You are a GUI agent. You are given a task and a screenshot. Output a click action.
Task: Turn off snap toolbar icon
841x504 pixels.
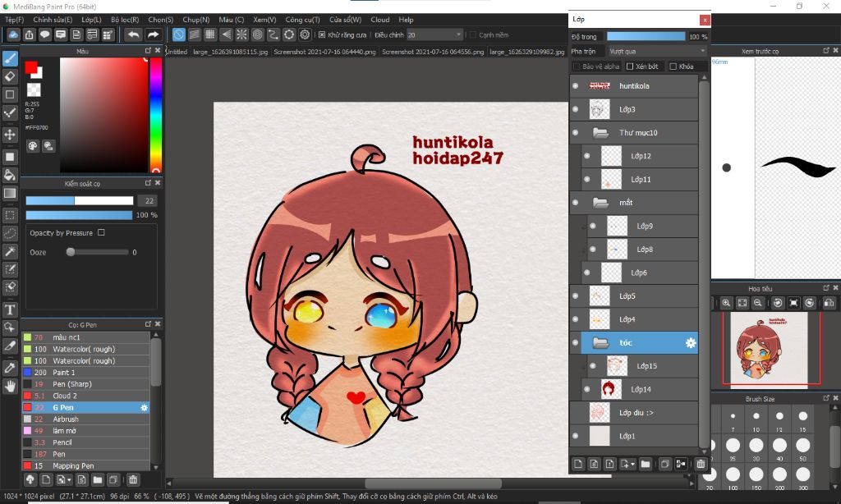coord(178,34)
